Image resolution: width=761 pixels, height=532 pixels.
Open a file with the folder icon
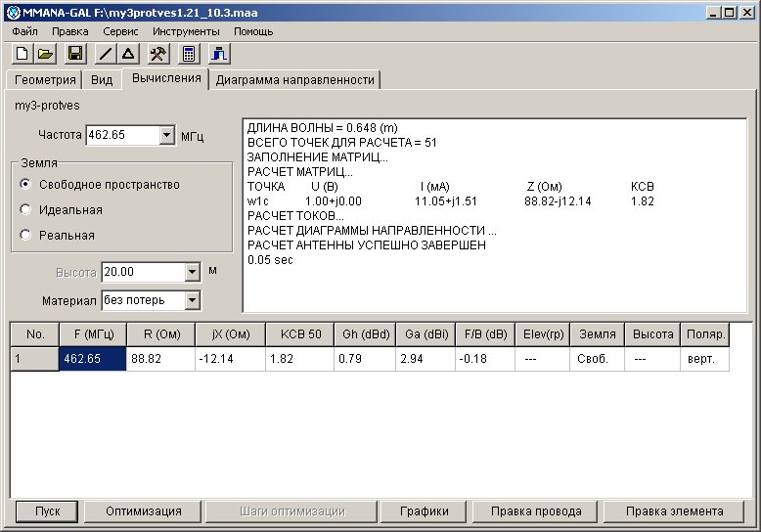45,55
